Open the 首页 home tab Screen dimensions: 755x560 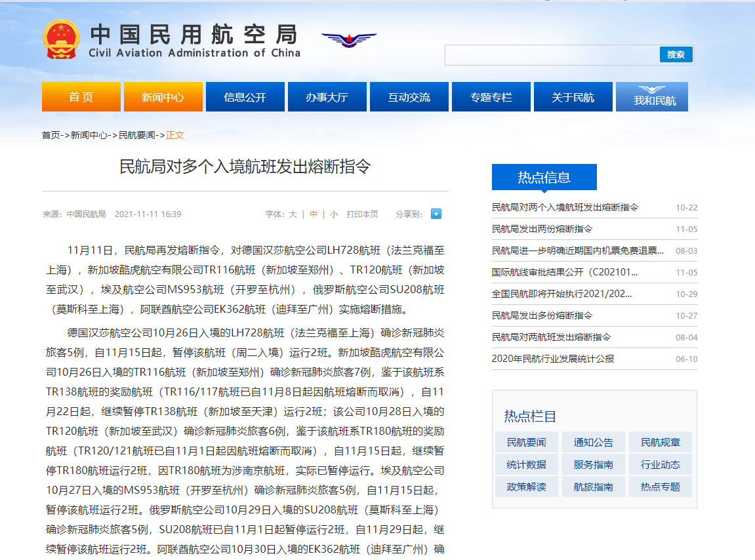(x=81, y=97)
